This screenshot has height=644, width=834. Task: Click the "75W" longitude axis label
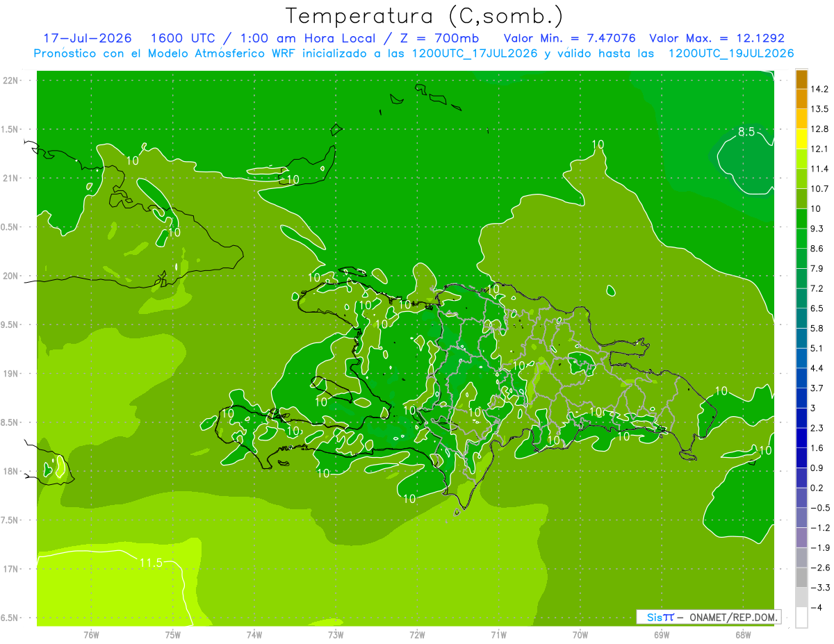click(x=173, y=634)
